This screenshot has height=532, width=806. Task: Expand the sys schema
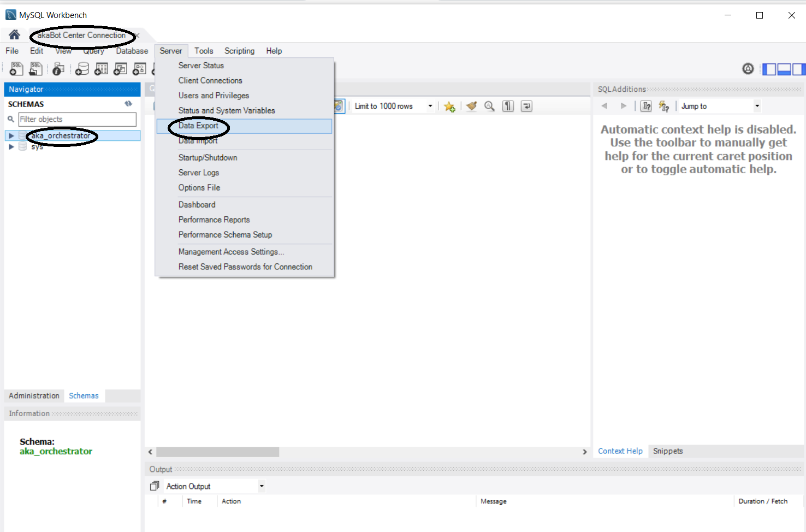11,146
